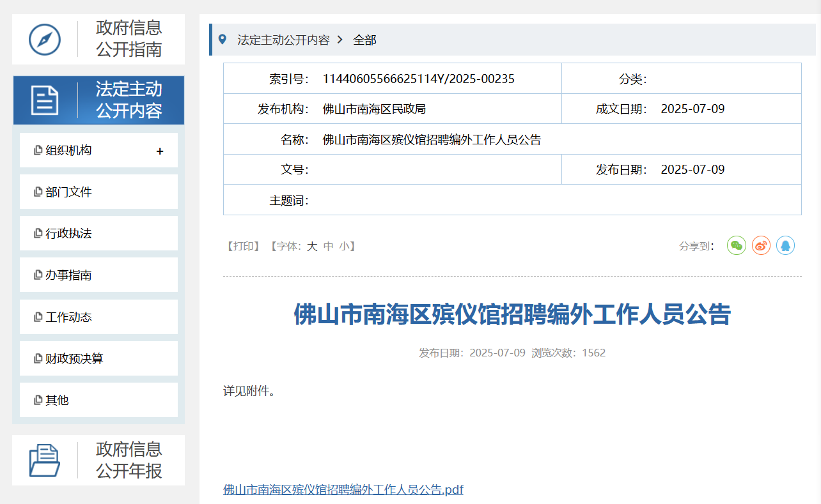Click the QQ penguin share icon
Viewport: 821px width, 504px height.
click(x=785, y=245)
